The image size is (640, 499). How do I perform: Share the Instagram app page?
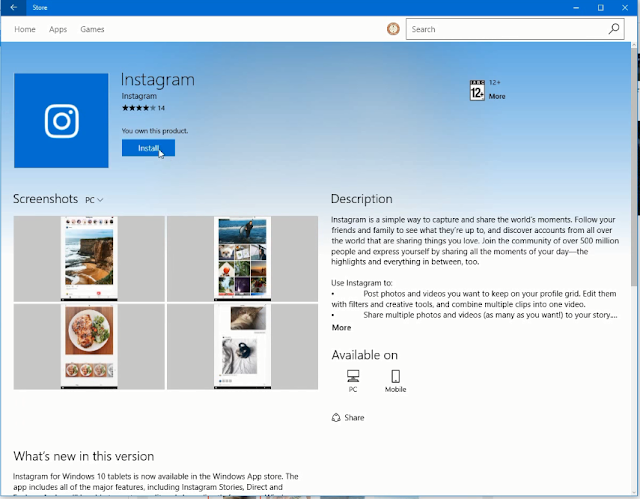348,417
